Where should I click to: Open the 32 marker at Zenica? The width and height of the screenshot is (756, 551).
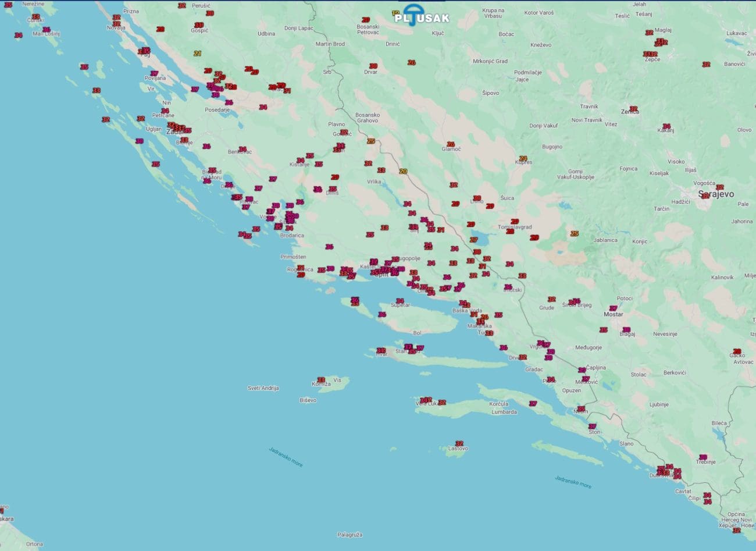coord(633,109)
